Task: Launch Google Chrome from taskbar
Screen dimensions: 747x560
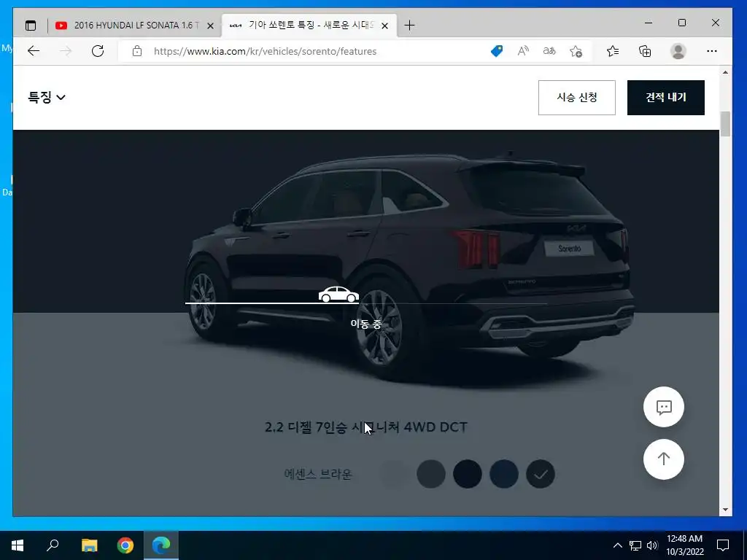Action: [125, 545]
